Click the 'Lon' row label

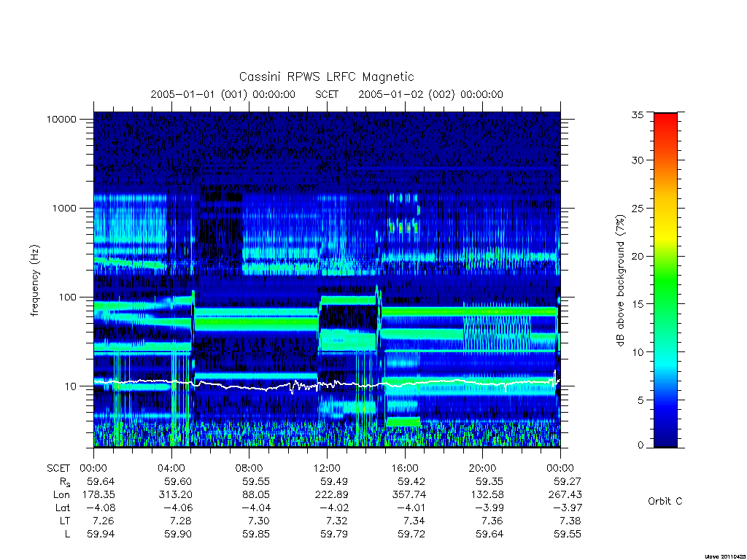tap(61, 495)
